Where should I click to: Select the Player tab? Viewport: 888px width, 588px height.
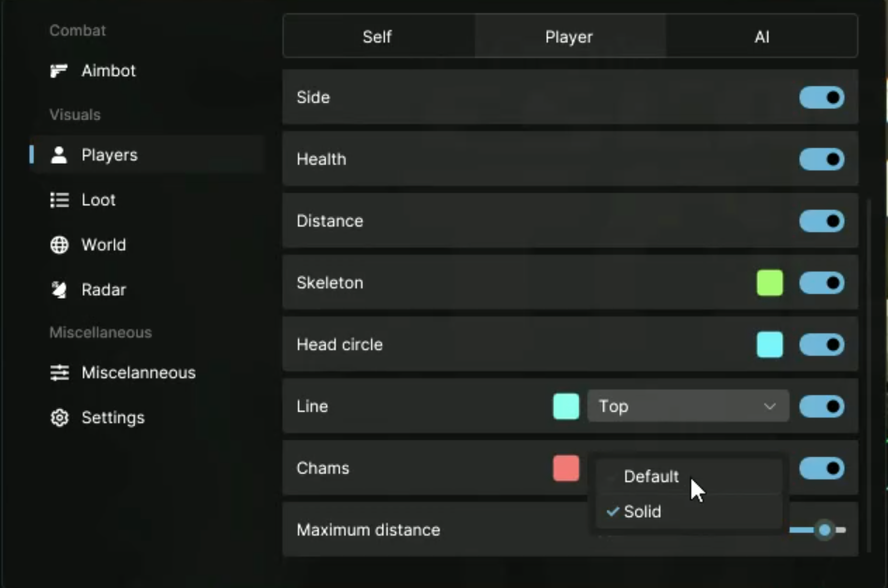tap(570, 37)
